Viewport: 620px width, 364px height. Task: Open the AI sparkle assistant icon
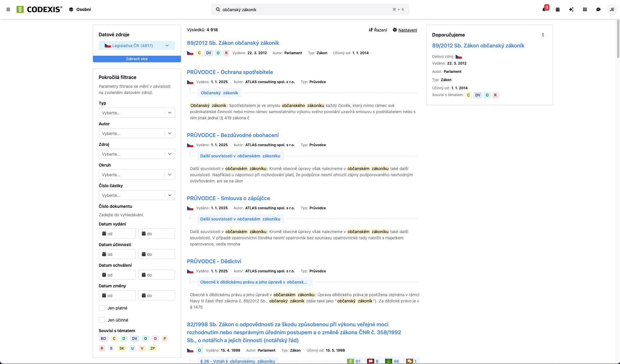pos(571,9)
